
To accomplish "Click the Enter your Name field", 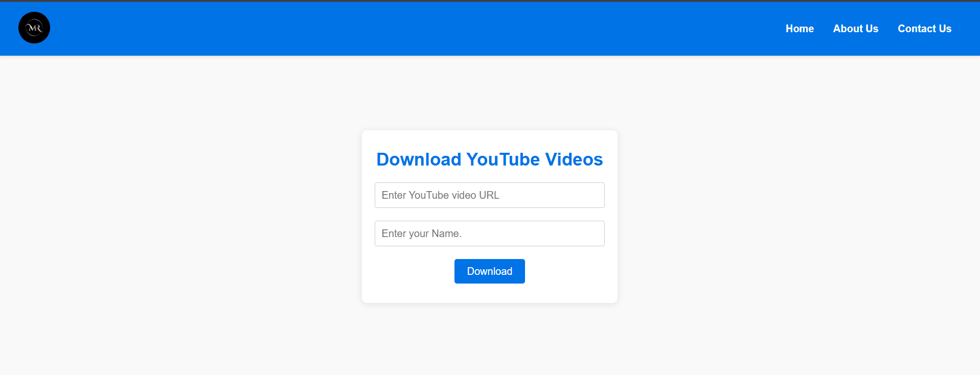I will click(x=489, y=233).
